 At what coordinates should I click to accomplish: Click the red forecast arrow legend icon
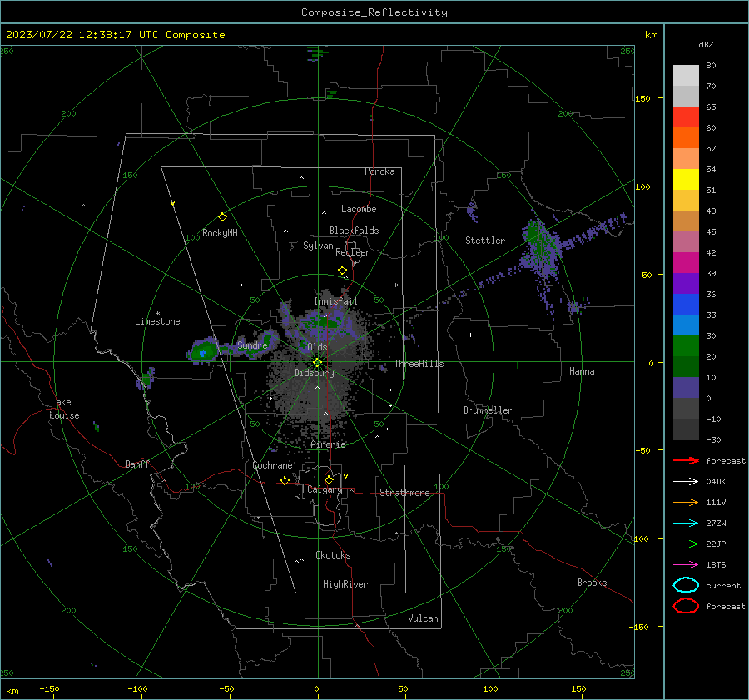pos(686,460)
